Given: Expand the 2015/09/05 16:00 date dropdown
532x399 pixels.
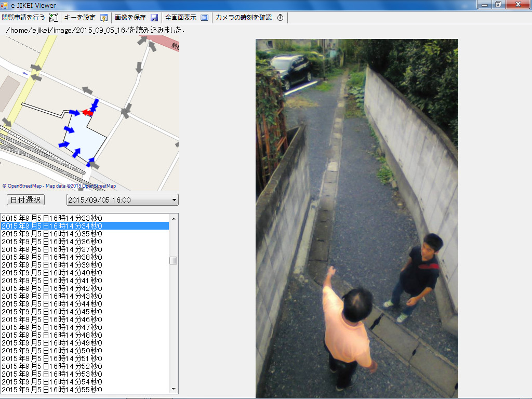Looking at the screenshot, I should pos(174,200).
